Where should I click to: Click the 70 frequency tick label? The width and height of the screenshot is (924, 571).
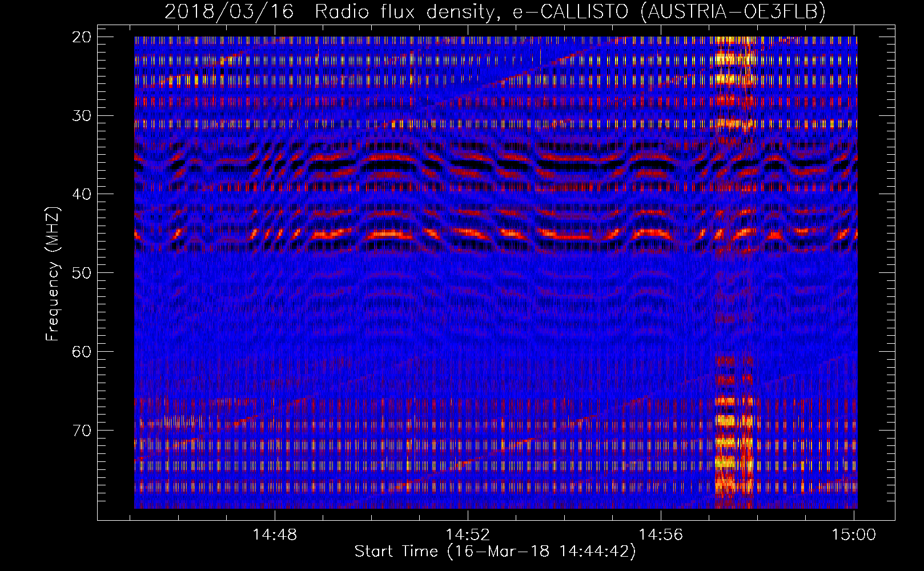(82, 430)
